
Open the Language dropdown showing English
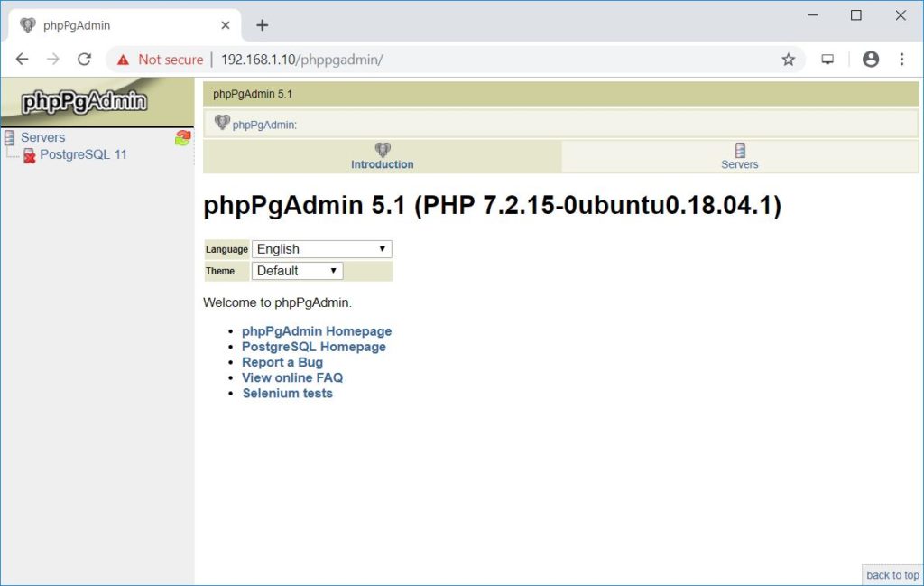point(322,249)
